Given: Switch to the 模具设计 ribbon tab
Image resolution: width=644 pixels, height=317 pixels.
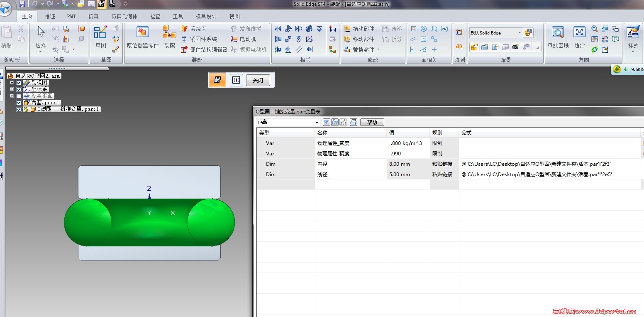Looking at the screenshot, I should pos(206,16).
